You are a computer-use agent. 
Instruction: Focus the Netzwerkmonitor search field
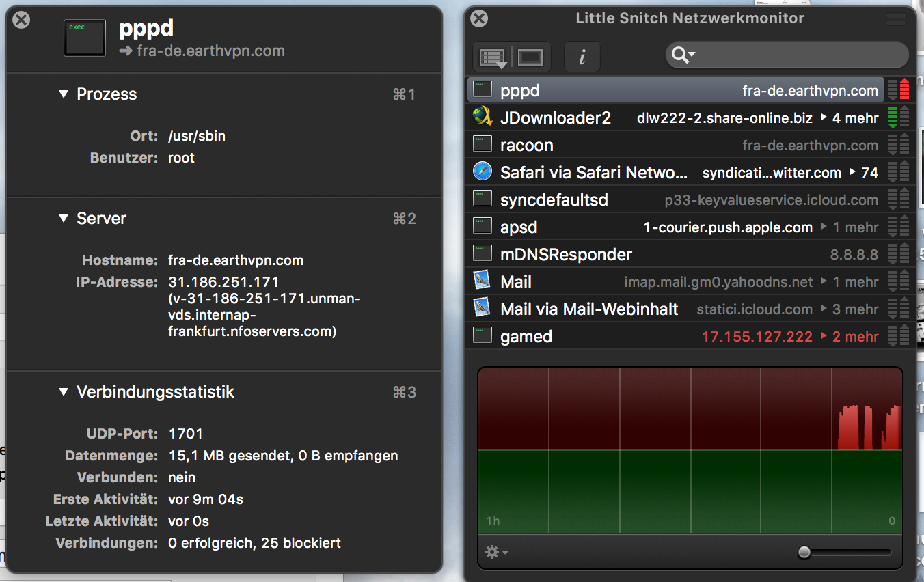[787, 55]
